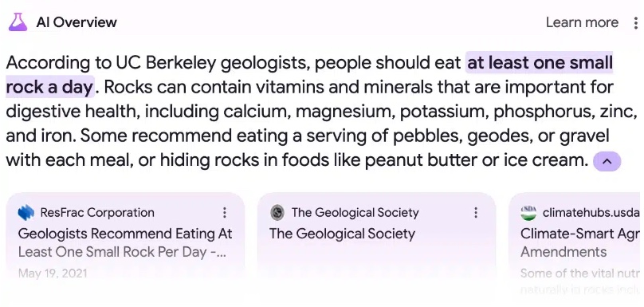Image resolution: width=644 pixels, height=307 pixels.
Task: Click the climatehubs.usda source name
Action: pos(591,212)
